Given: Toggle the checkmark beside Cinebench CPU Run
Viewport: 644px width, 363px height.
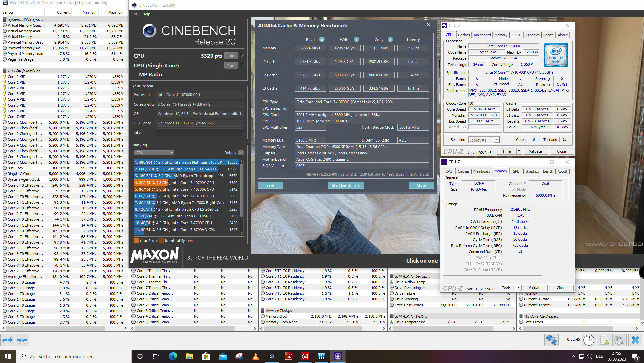Looking at the screenshot, I should coord(242,56).
